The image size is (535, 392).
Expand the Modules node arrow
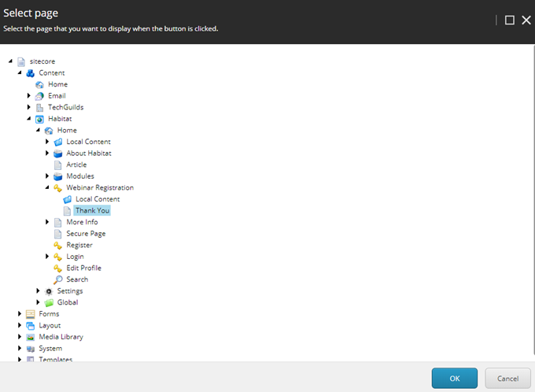47,176
